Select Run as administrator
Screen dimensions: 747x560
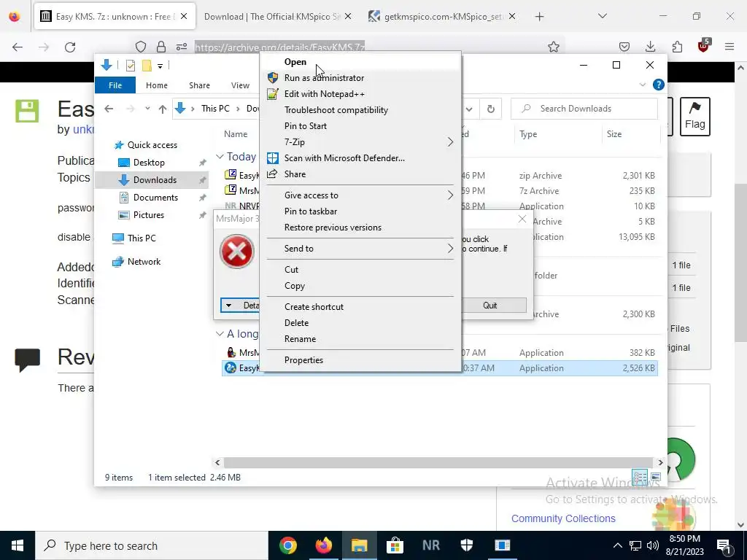pyautogui.click(x=324, y=77)
